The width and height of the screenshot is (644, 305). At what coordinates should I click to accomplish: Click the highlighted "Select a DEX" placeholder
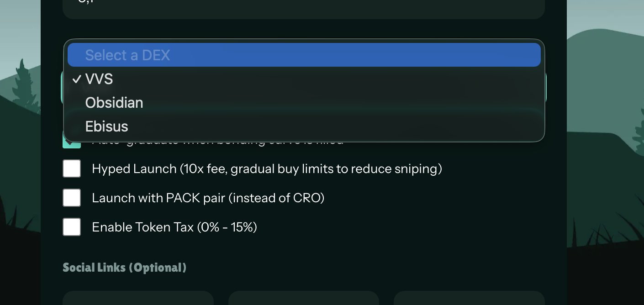(127, 55)
